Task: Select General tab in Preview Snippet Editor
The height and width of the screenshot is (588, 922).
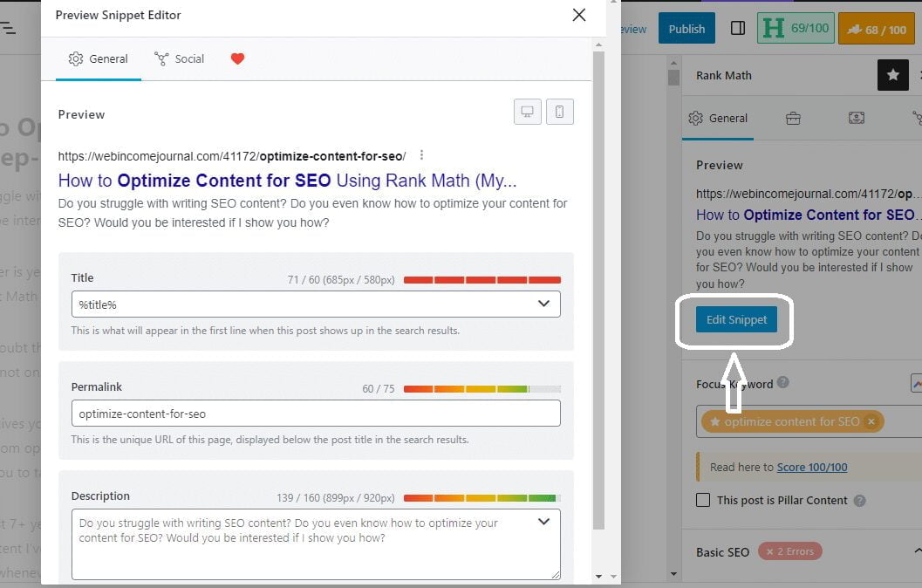Action: click(99, 58)
